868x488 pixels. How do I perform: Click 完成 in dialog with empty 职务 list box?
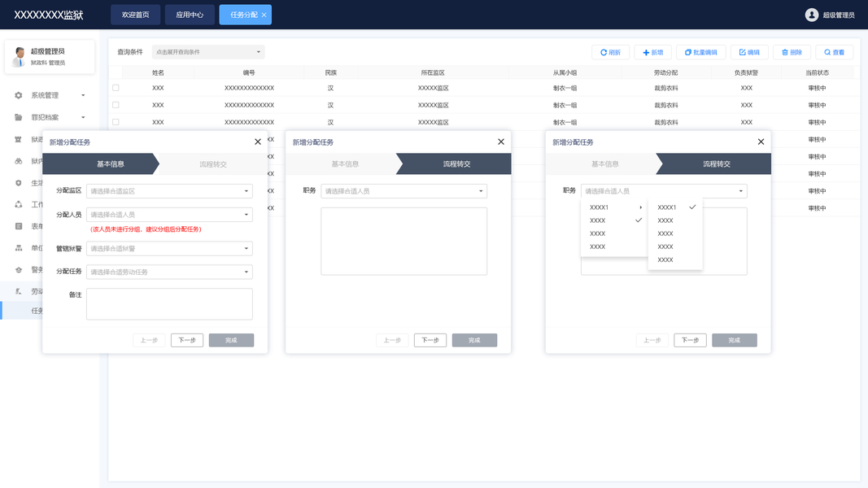[x=474, y=340]
